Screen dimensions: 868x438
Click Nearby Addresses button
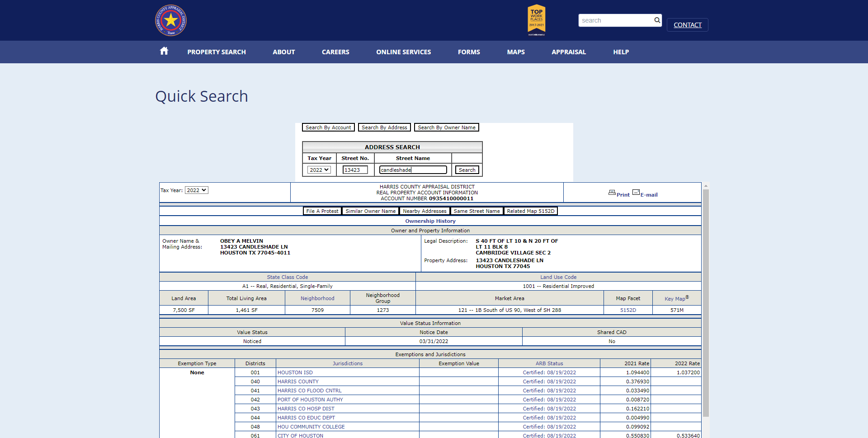click(x=425, y=211)
